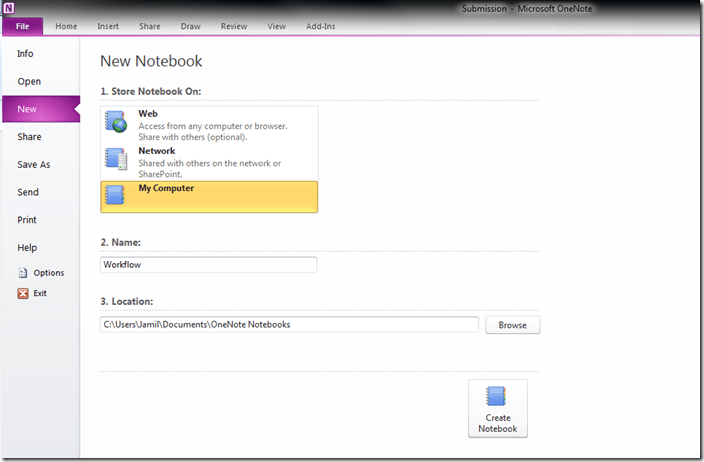This screenshot has width=704, height=462.
Task: Go to the Draw ribbon tab
Action: point(192,26)
